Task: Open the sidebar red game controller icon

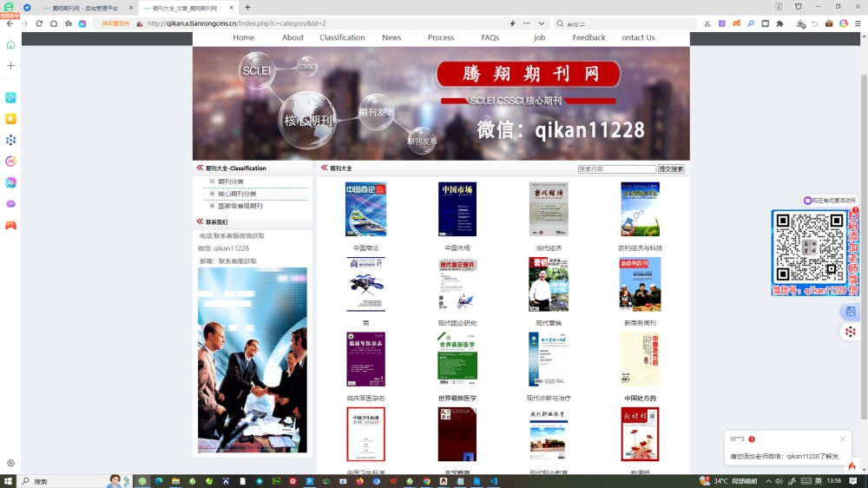Action: click(x=10, y=226)
